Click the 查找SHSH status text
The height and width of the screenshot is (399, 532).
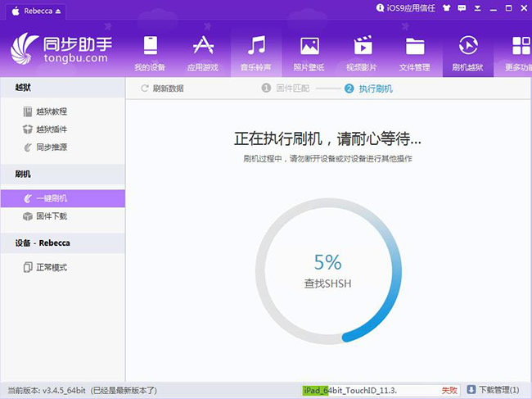pos(327,283)
